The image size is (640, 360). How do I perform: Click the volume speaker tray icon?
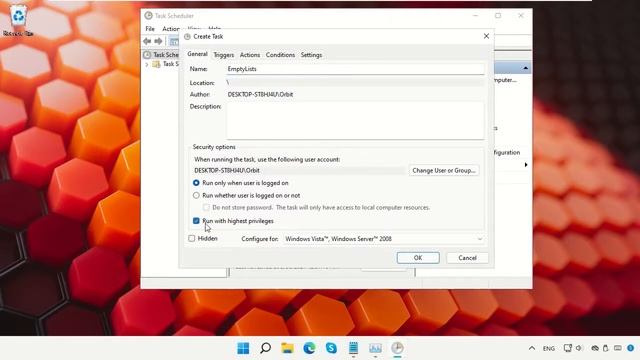click(579, 348)
